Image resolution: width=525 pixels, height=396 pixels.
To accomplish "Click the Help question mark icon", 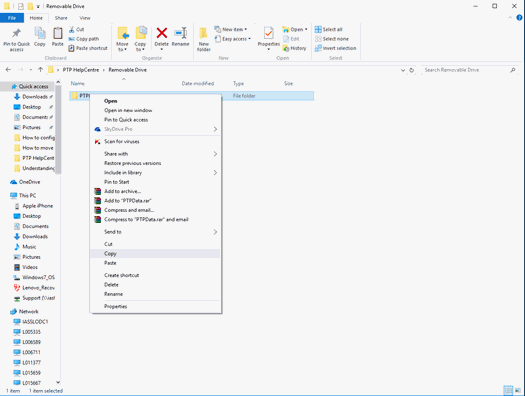I will 519,18.
